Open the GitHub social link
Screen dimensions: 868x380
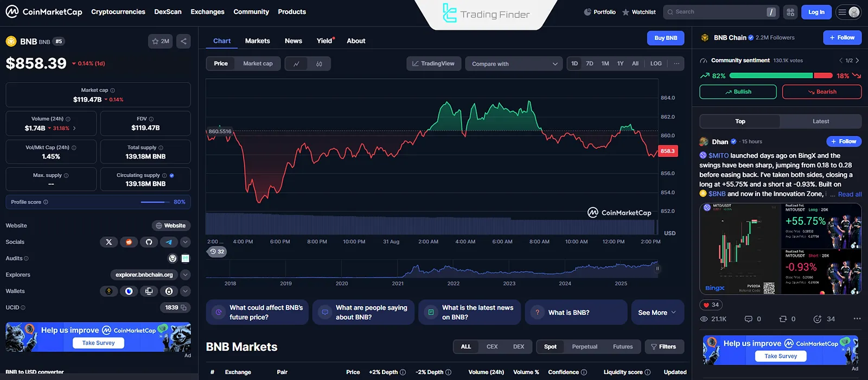point(149,242)
